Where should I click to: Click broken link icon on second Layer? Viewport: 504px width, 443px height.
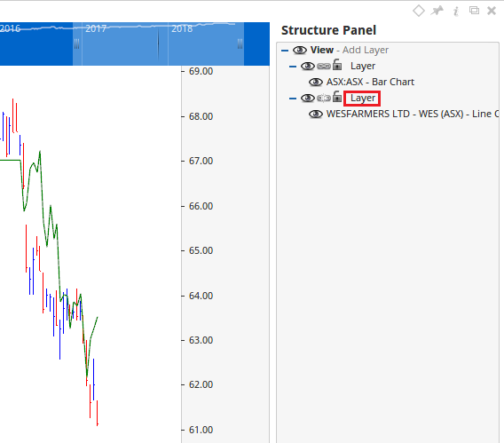(324, 98)
